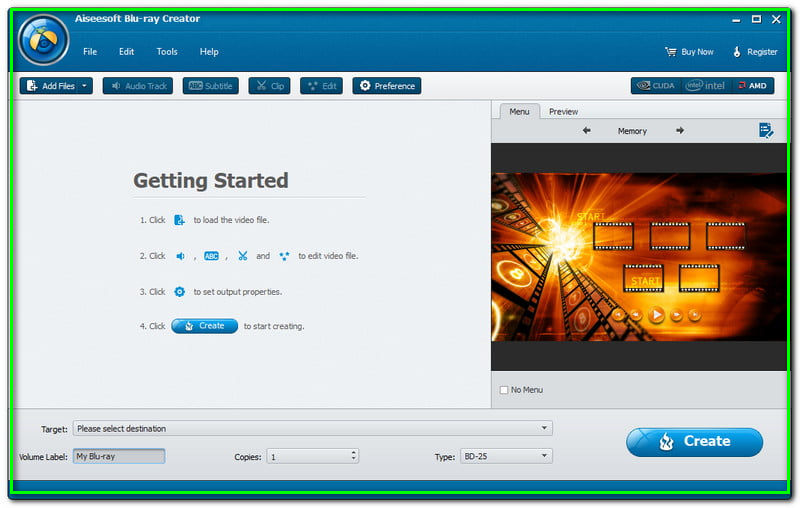Open the Help menu
Screen dimensions: 800x508
point(209,52)
